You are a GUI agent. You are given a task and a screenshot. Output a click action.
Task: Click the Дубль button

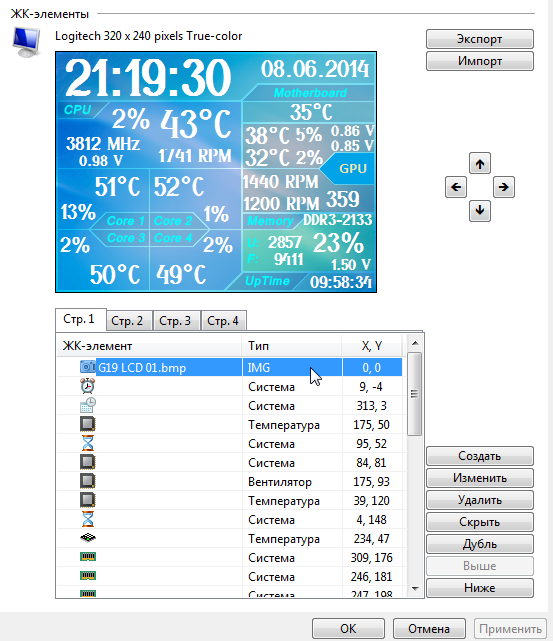coord(480,544)
